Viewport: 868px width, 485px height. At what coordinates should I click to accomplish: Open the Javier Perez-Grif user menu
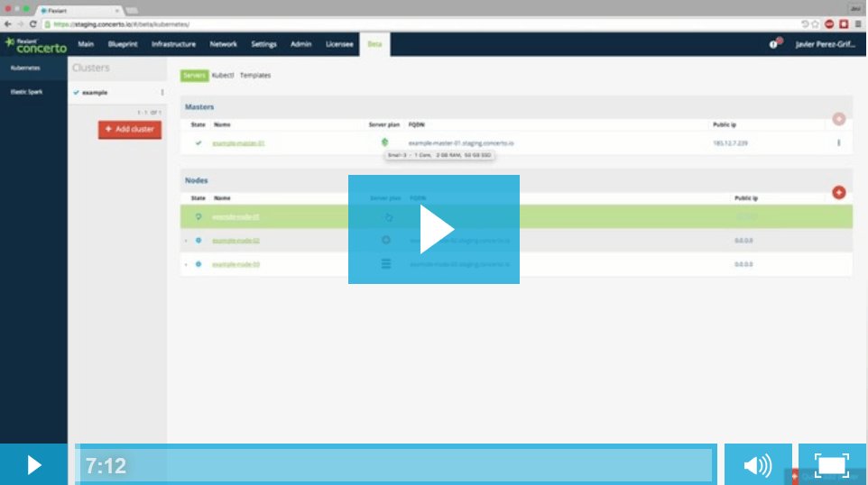(826, 44)
